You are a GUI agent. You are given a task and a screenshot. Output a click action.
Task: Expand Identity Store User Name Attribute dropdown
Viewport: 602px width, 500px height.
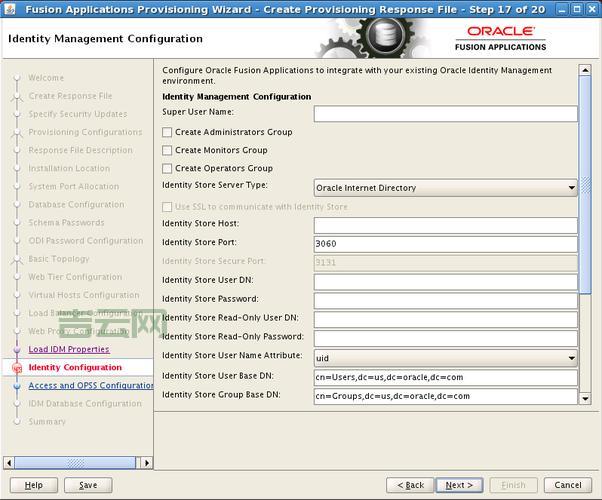click(x=445, y=358)
